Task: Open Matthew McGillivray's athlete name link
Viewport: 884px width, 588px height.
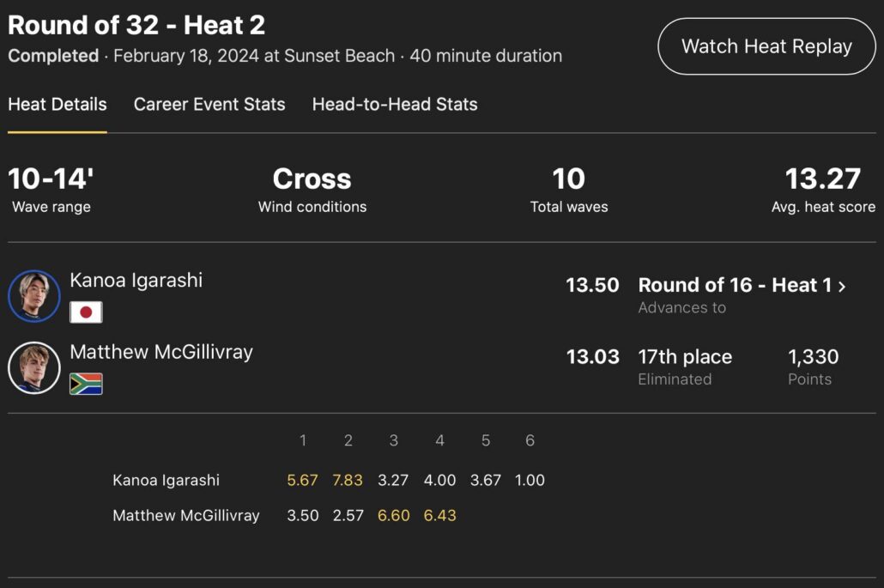Action: tap(161, 352)
